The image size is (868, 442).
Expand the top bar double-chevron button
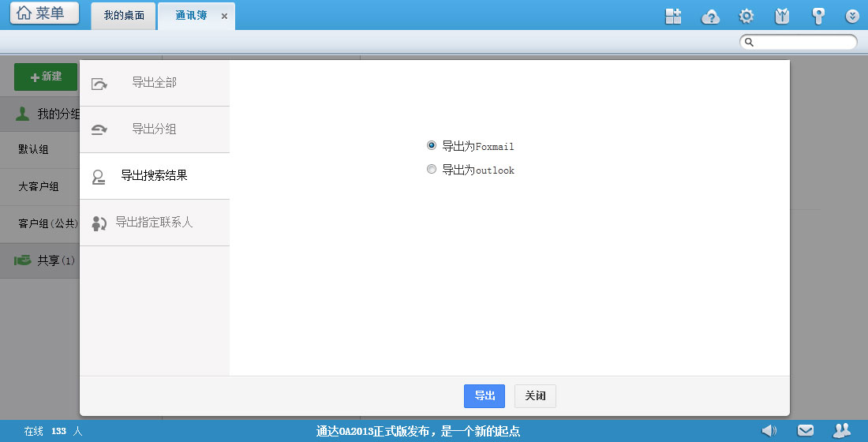[852, 16]
